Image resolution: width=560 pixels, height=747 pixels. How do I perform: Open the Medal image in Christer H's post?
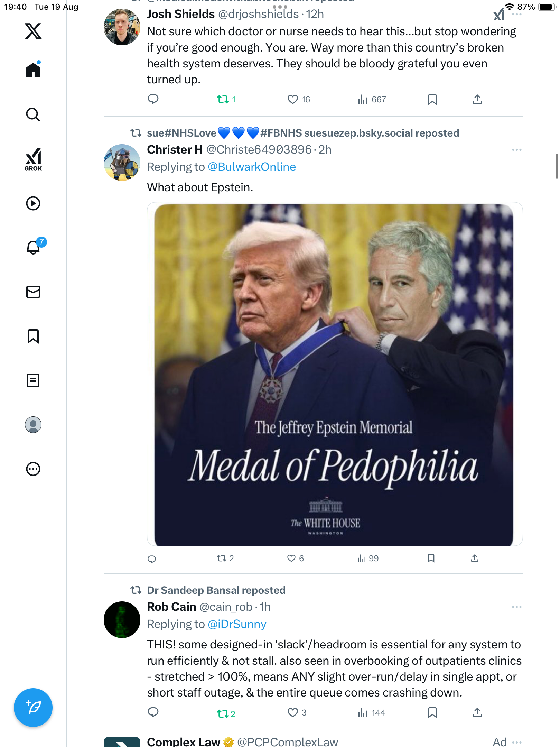click(334, 374)
